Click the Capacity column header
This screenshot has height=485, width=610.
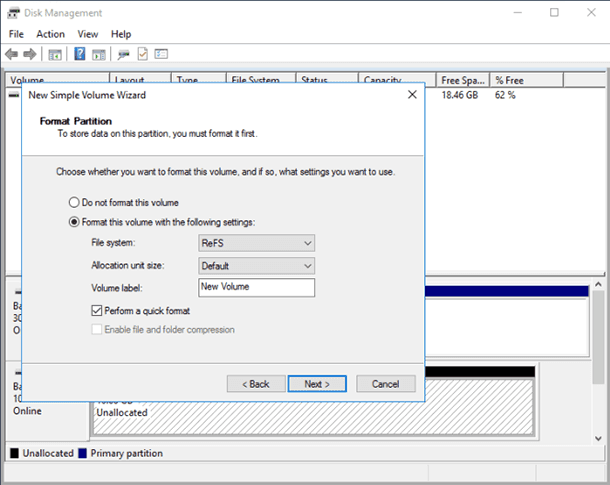[396, 78]
